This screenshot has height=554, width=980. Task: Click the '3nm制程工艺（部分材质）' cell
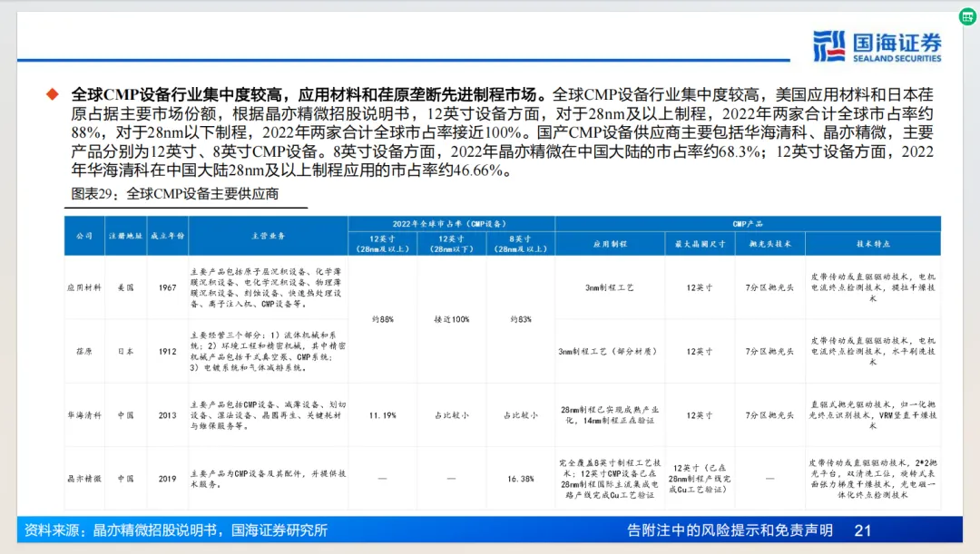(x=610, y=352)
